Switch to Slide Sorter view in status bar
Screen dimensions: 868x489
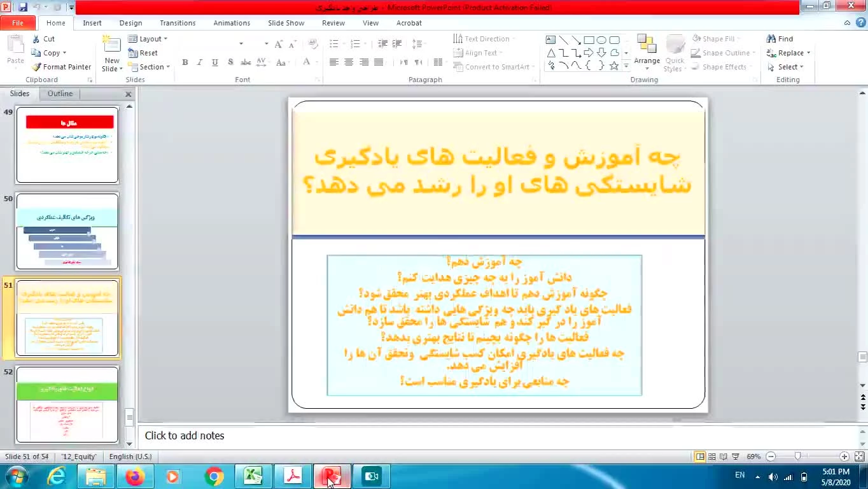(x=712, y=457)
